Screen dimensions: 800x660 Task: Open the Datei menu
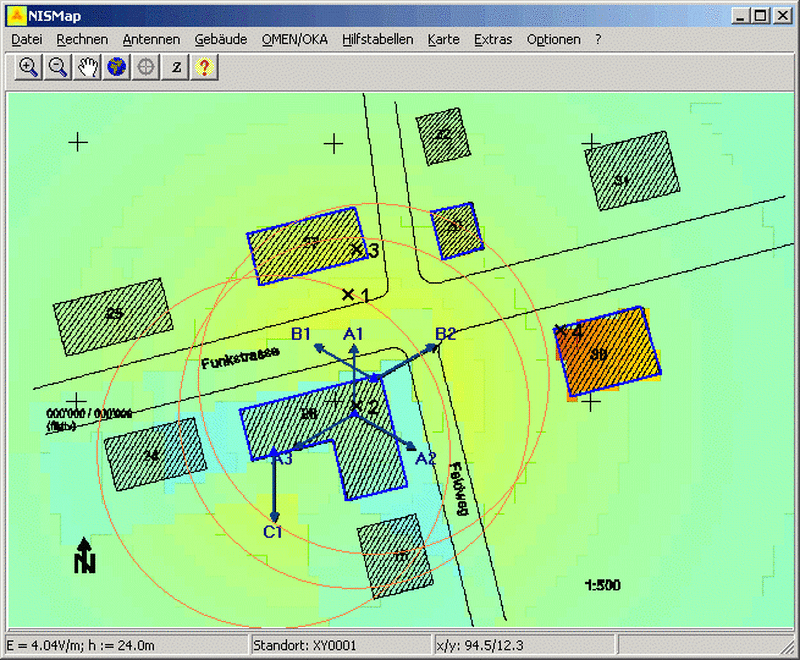tap(27, 39)
